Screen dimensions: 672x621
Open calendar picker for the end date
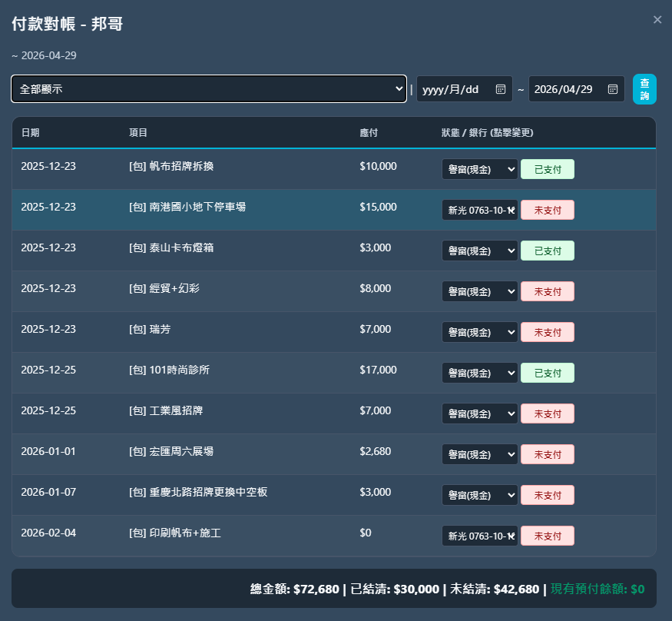[x=612, y=88]
